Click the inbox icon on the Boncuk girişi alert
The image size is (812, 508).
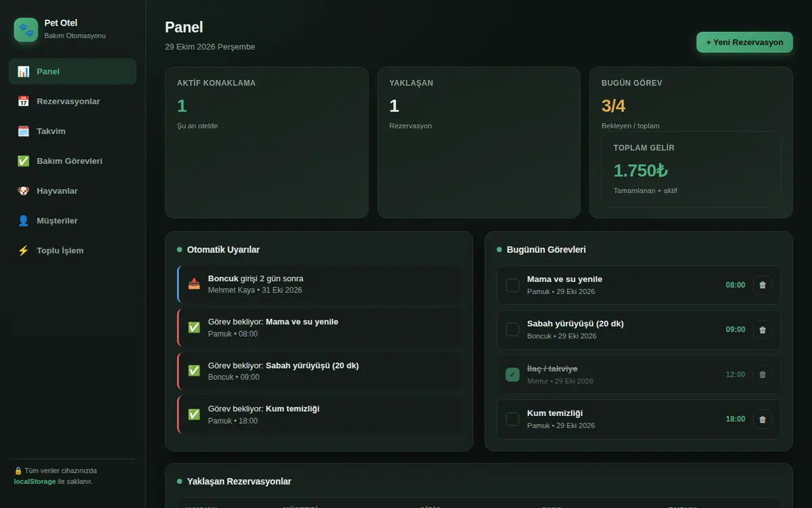[194, 284]
